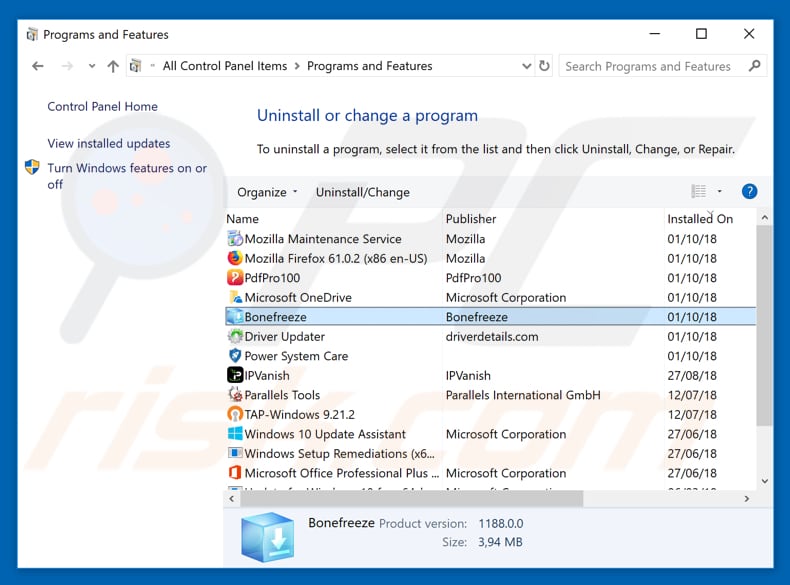The image size is (790, 585).
Task: Click driverdetails.com publisher cell
Action: tap(492, 337)
